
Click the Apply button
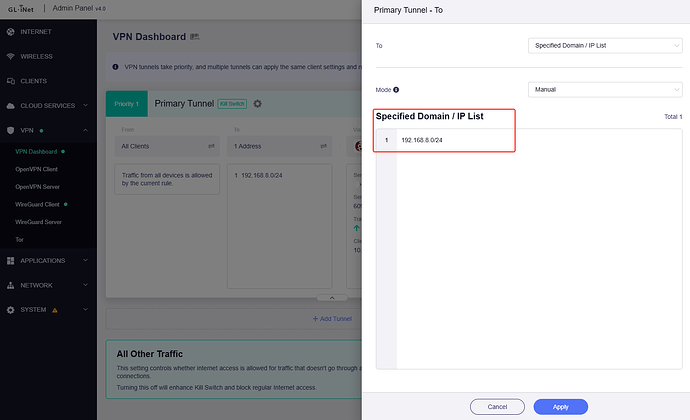pyautogui.click(x=560, y=407)
